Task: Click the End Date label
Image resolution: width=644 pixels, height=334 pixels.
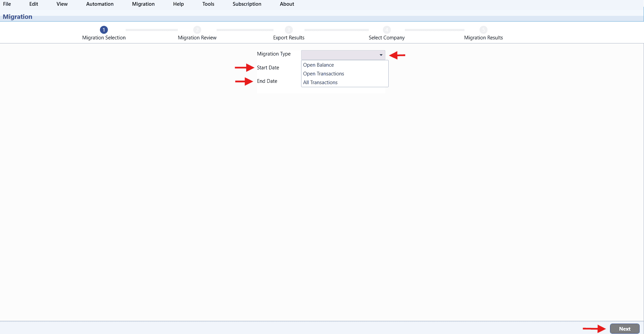Action: tap(267, 81)
